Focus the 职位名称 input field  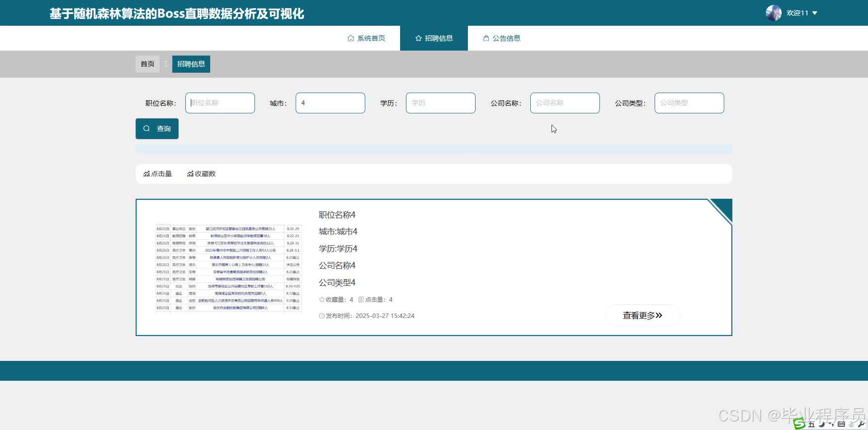pos(220,103)
